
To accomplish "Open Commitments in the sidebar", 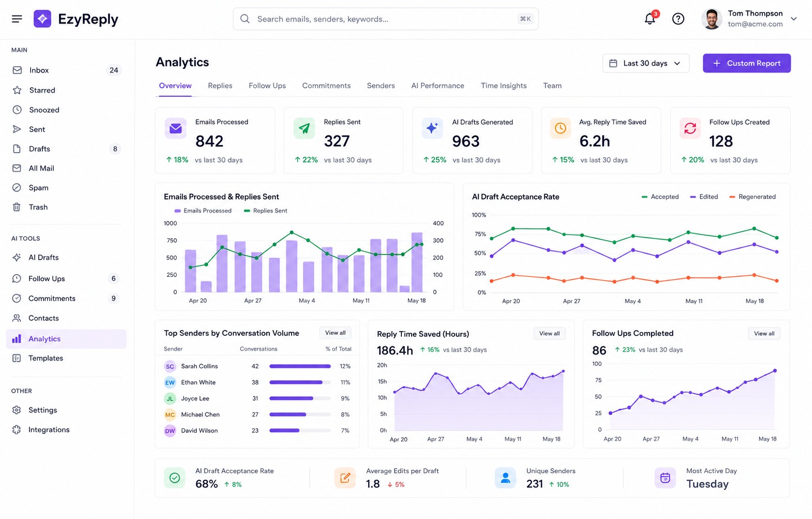I will pos(66,299).
